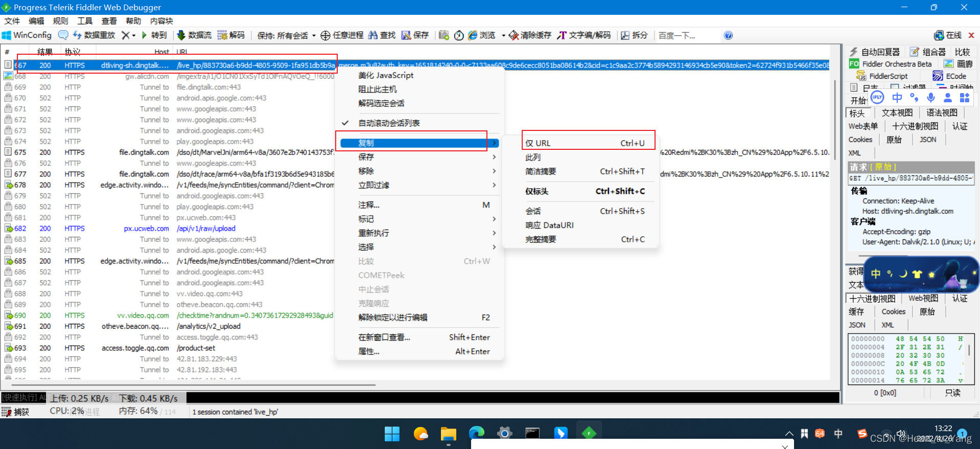The height and width of the screenshot is (449, 980).
Task: Select the 文本视图 request tab
Action: click(897, 113)
